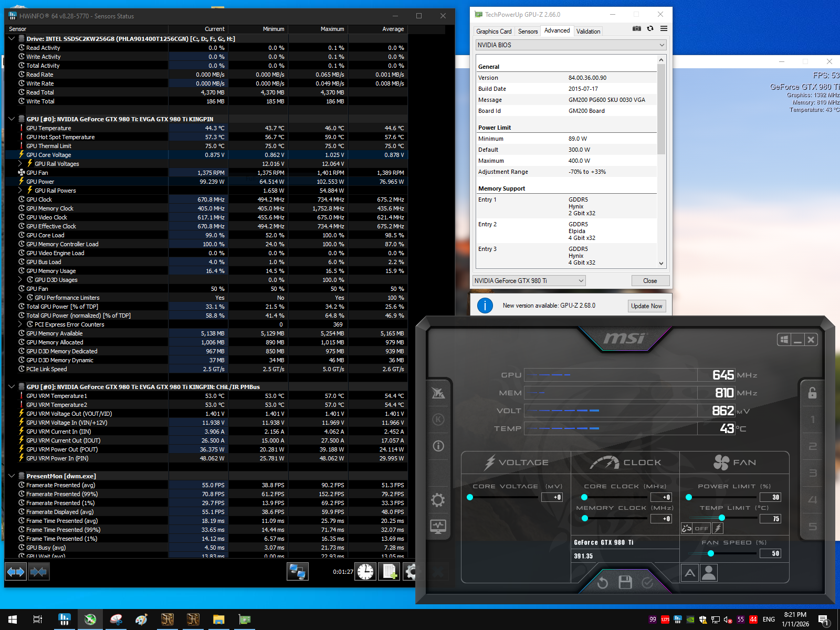Open the GPU selector dropdown in GPU-Z
The width and height of the screenshot is (840, 630).
pyautogui.click(x=529, y=281)
